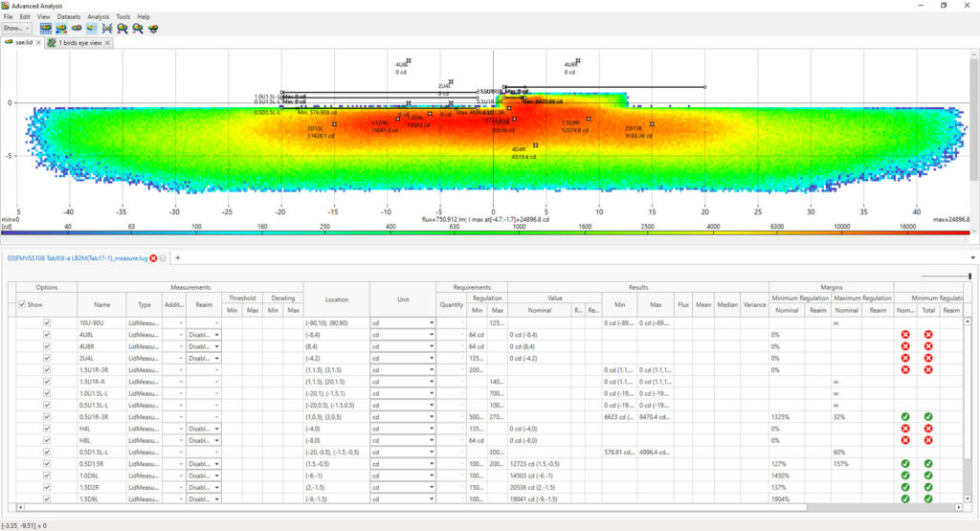Click the green pass icon in 0.5U1R-3R Nominal column

[905, 417]
